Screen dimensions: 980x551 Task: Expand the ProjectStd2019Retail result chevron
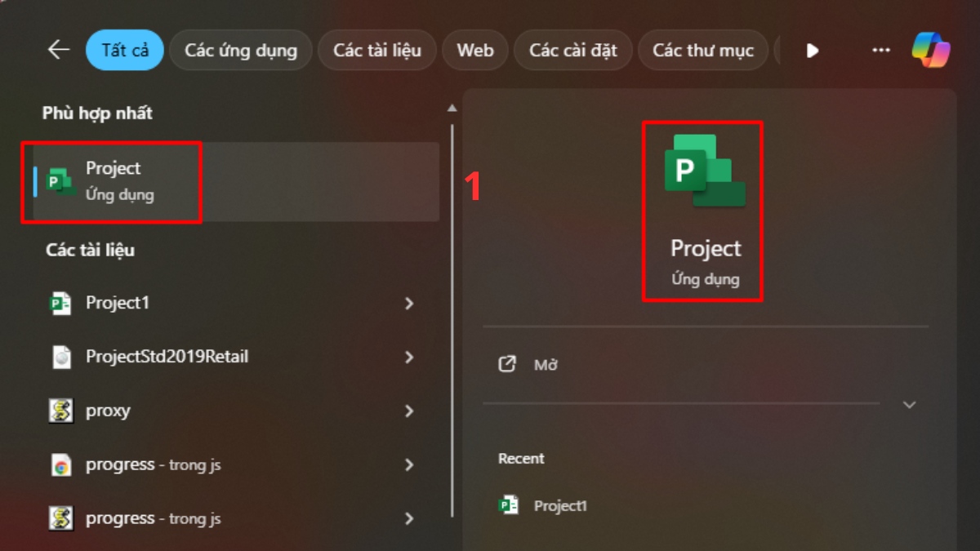point(409,358)
